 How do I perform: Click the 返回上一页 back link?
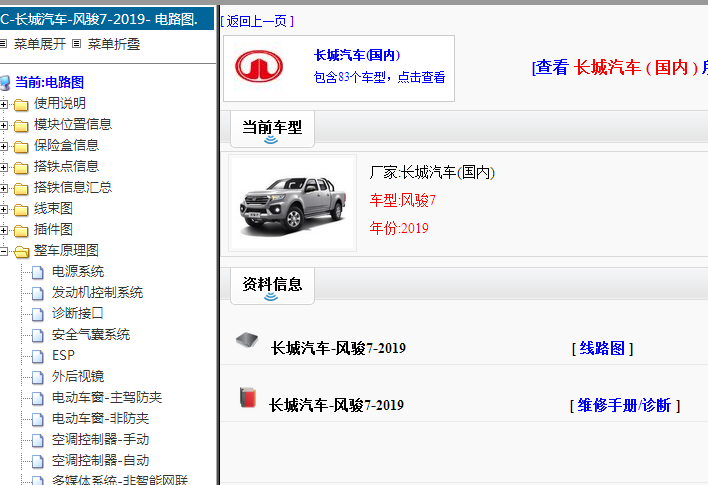point(257,21)
